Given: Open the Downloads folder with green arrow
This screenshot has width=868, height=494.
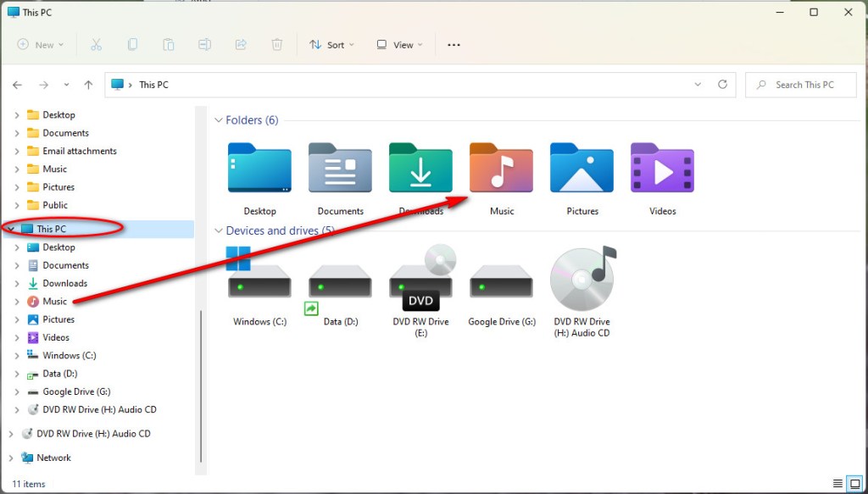Looking at the screenshot, I should [420, 171].
